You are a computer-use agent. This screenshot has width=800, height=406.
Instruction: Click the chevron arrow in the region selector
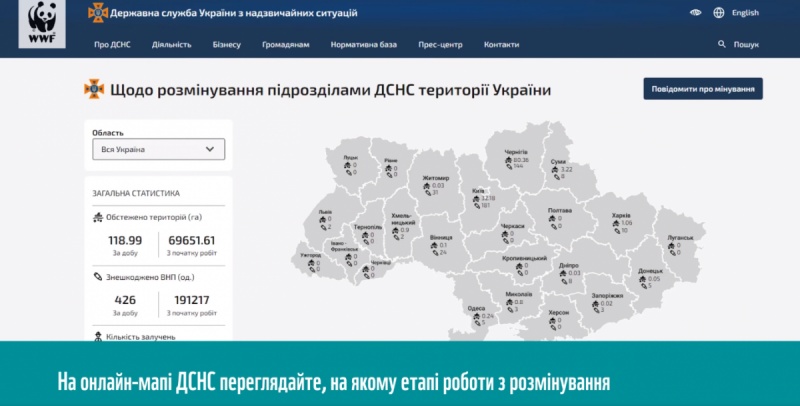(x=210, y=149)
